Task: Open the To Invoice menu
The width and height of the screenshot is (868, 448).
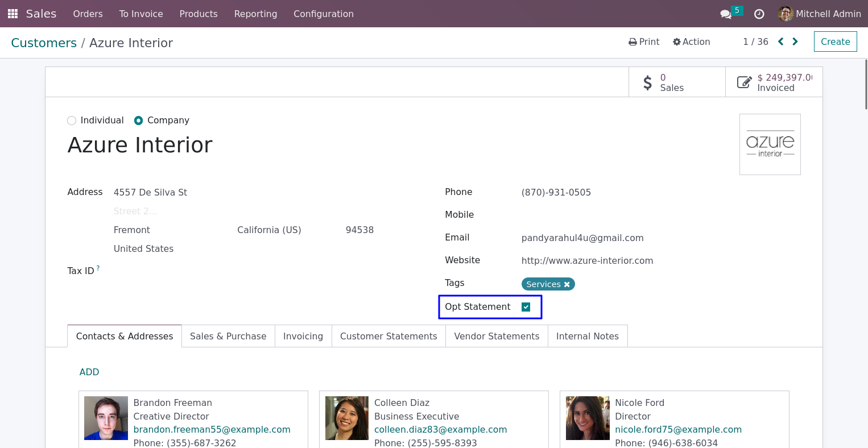Action: click(141, 14)
